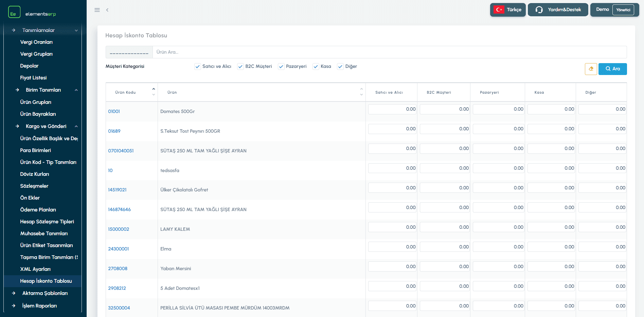The width and height of the screenshot is (644, 317).
Task: Open Ürün Grupları menu item
Action: point(36,102)
